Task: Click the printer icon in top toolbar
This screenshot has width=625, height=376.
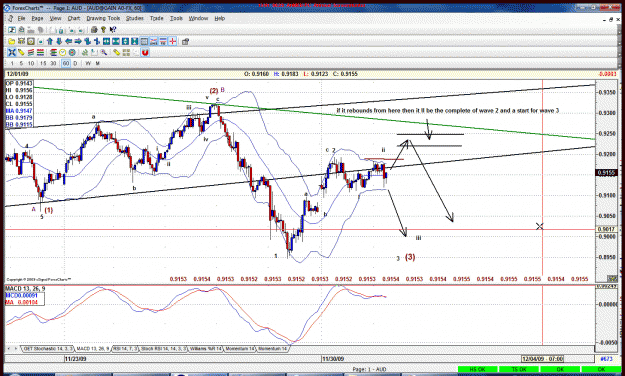Action: (x=94, y=30)
